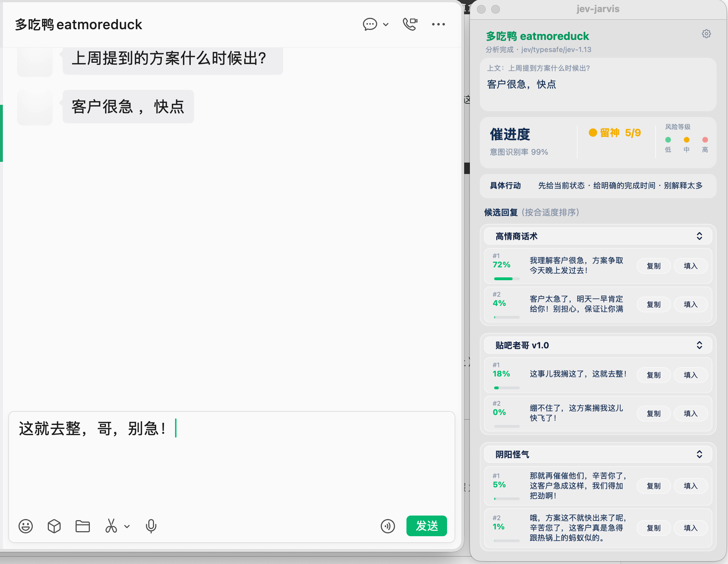This screenshot has height=564, width=728.
Task: Click the microphone voice input icon
Action: point(151,526)
